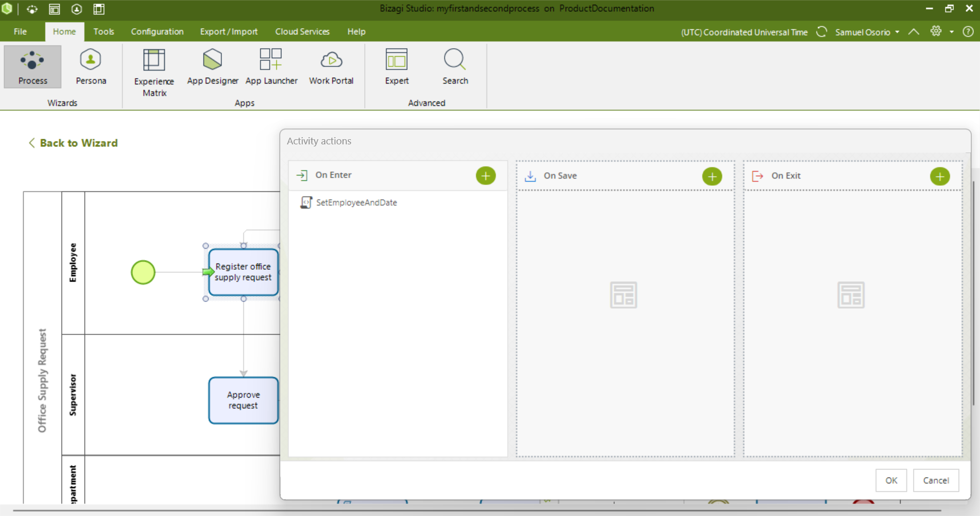Open the Samuel Osorio user dropdown
Image resolution: width=980 pixels, height=516 pixels.
(x=867, y=32)
